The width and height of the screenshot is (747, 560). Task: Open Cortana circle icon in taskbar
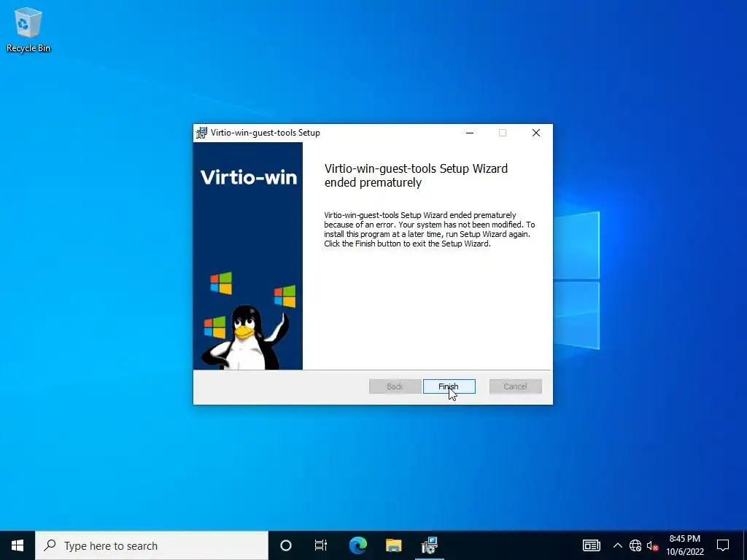285,545
